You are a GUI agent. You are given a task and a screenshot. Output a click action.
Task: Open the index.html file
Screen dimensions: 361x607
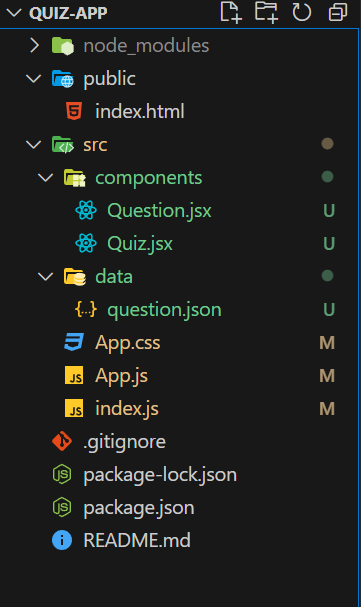[140, 112]
